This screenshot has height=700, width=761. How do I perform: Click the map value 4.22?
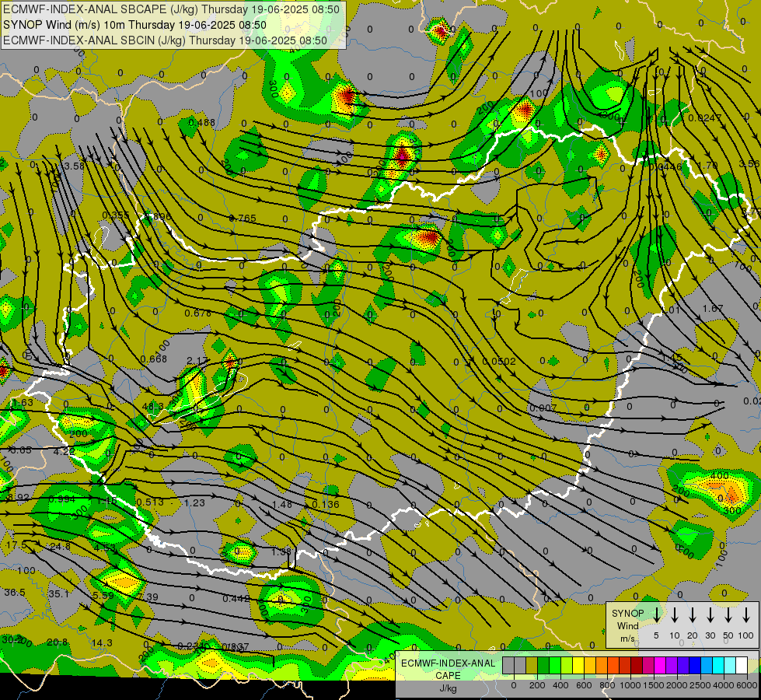(x=64, y=451)
